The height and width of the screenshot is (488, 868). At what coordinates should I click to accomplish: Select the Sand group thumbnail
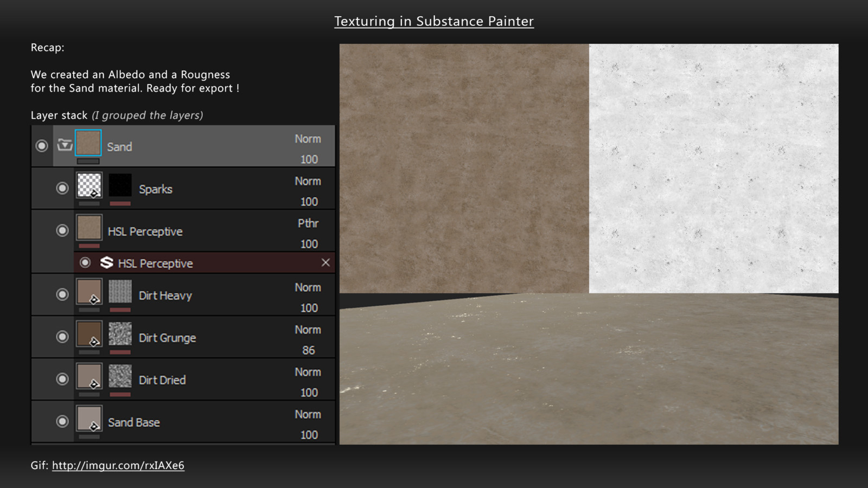[x=88, y=143]
